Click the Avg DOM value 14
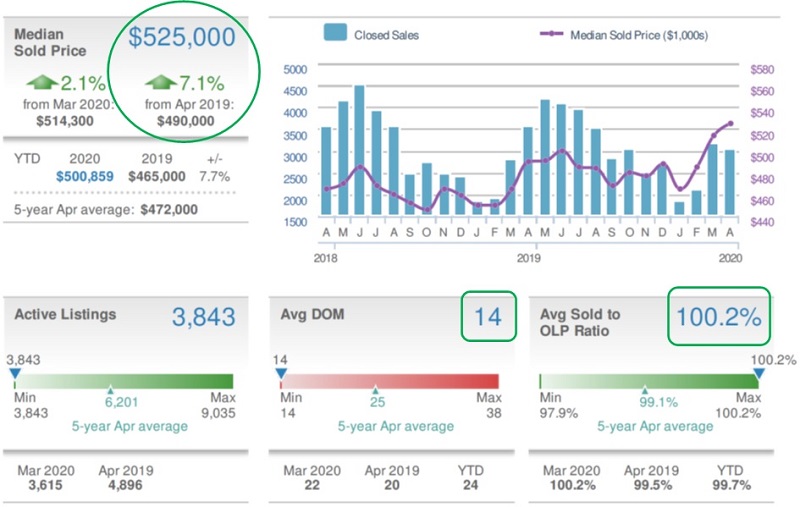 487,317
